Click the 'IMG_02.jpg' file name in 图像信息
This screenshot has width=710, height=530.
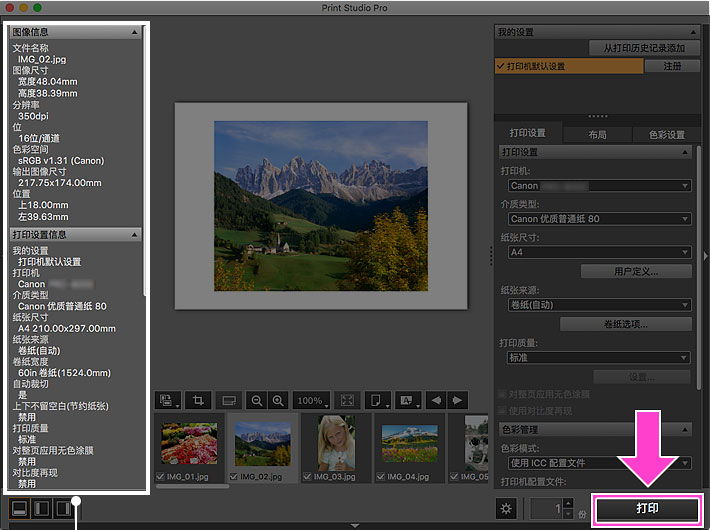(x=42, y=59)
